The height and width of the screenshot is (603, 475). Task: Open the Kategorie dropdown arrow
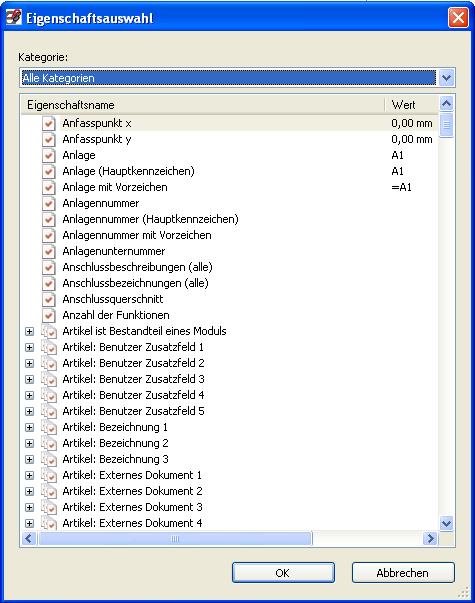(446, 78)
